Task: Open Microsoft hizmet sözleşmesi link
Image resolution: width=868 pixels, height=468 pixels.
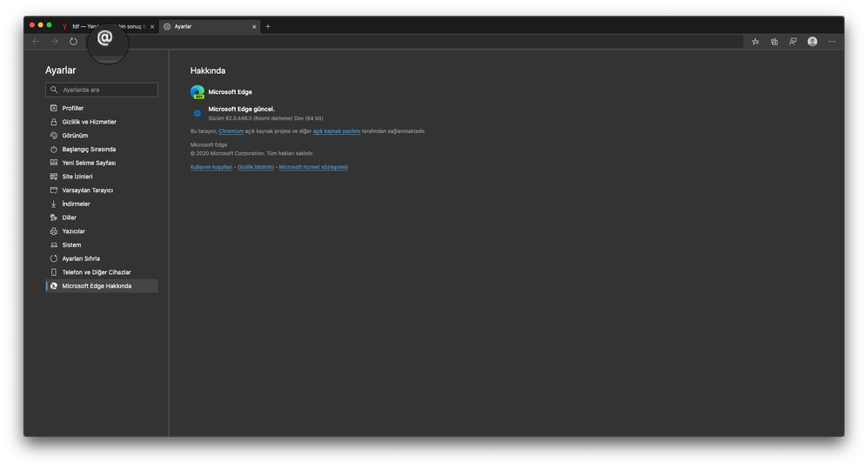Action: click(313, 167)
